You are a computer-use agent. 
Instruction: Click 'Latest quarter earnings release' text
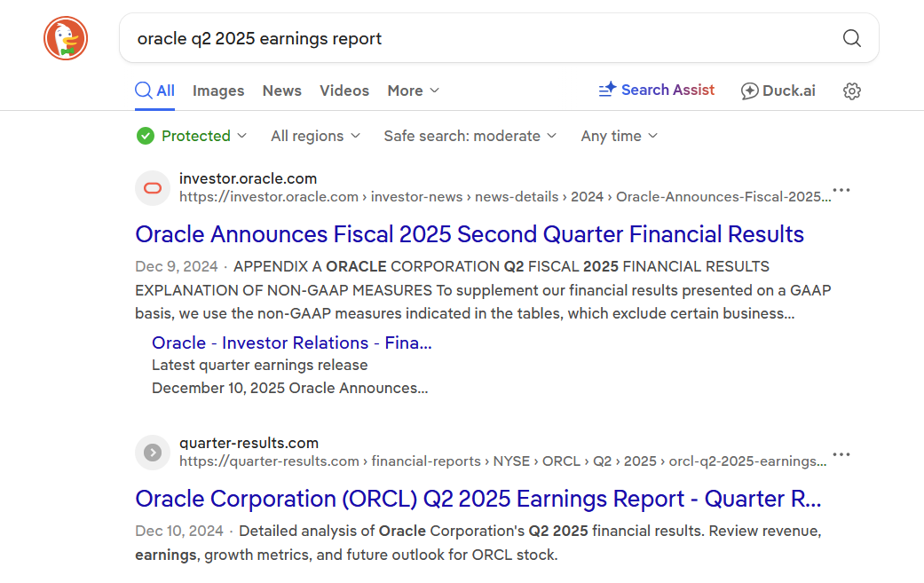click(x=260, y=365)
